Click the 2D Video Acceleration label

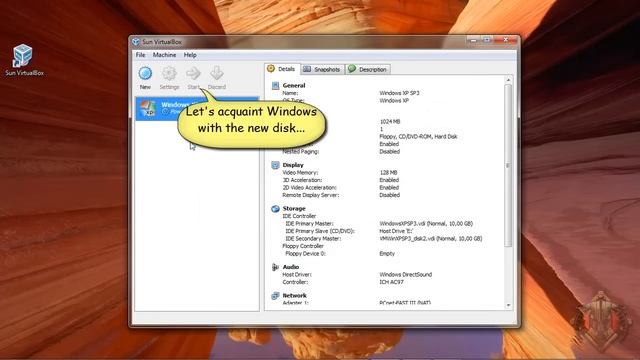[309, 188]
